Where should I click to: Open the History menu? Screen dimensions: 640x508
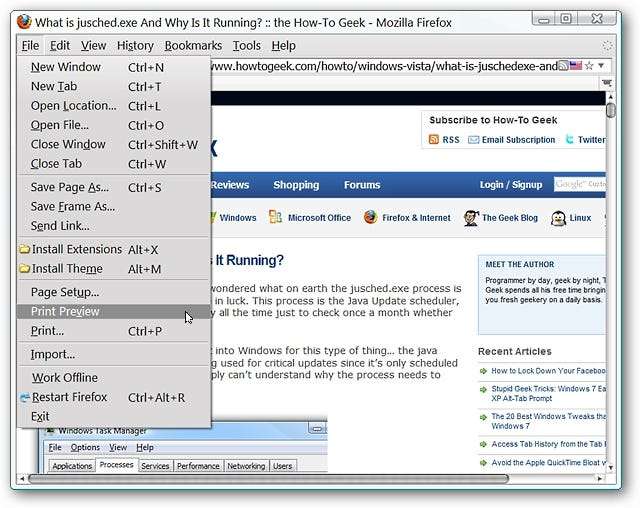pyautogui.click(x=135, y=46)
